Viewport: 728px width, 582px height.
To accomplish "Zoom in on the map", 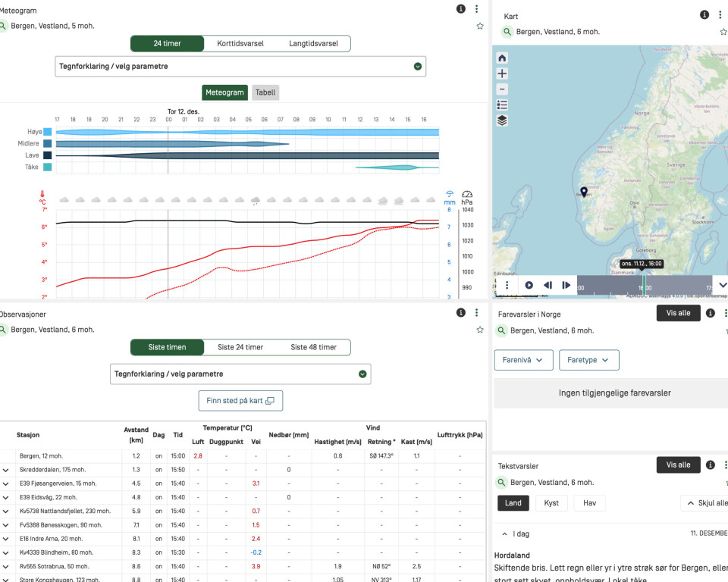I will pos(502,74).
